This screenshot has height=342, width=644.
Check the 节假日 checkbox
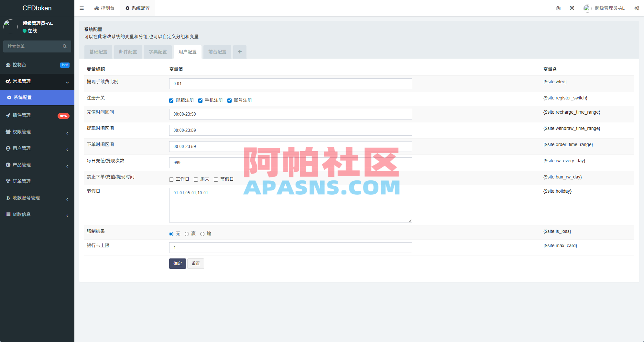[x=216, y=179]
